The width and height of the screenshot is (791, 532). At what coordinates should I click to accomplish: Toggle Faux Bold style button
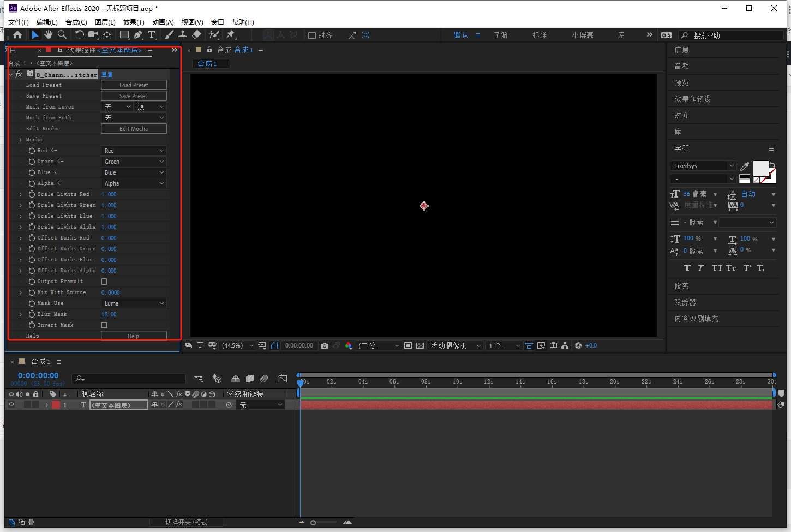pyautogui.click(x=687, y=268)
